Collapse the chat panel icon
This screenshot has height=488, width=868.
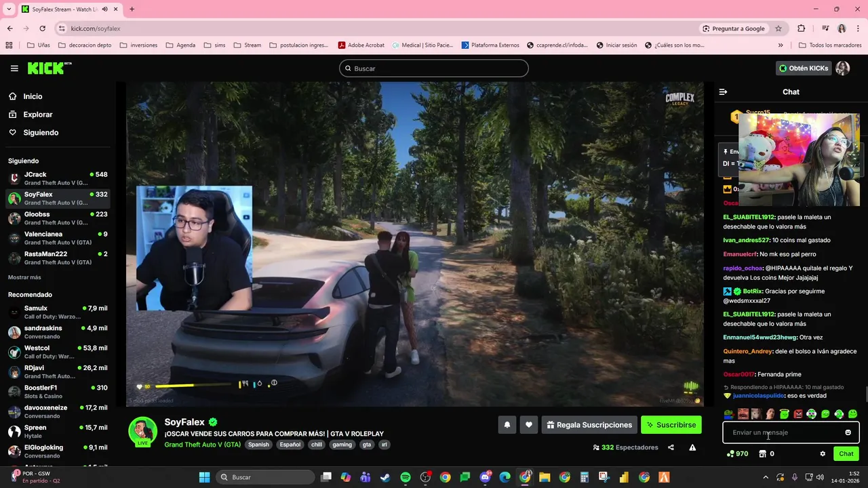click(x=723, y=91)
